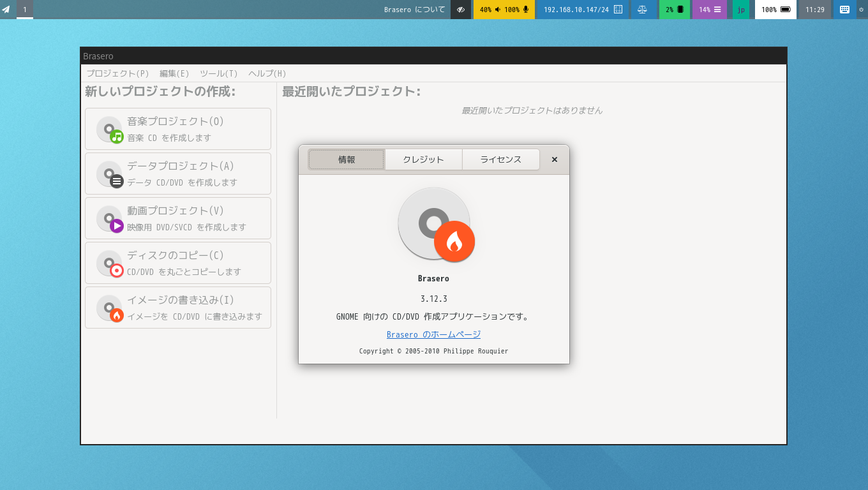Choose ディスクのコピー(C) to copy a disc

click(x=178, y=263)
